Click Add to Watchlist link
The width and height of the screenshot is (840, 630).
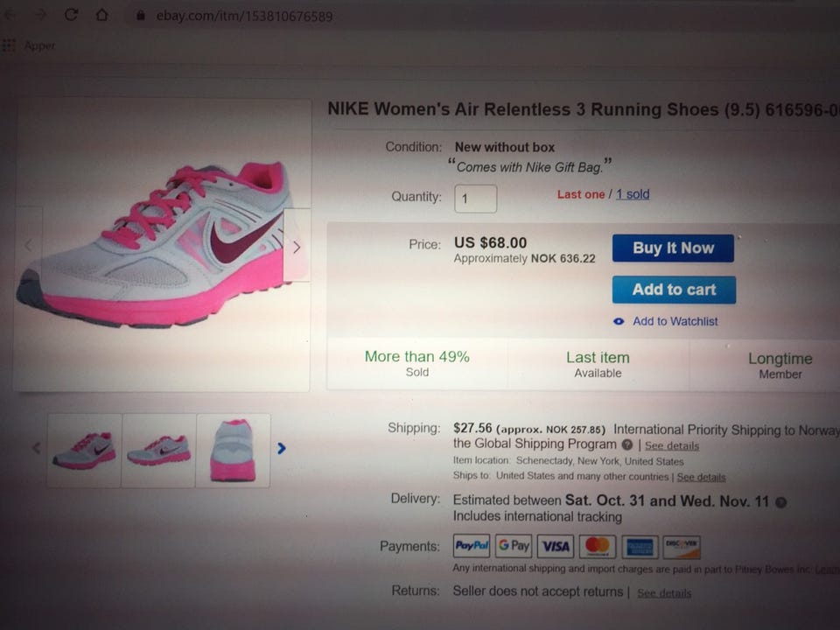coord(675,321)
